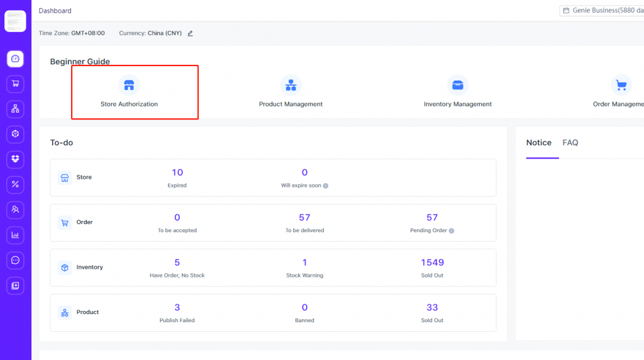The width and height of the screenshot is (644, 360).
Task: Click the Time Zone GMT+08:00 text
Action: tap(72, 33)
